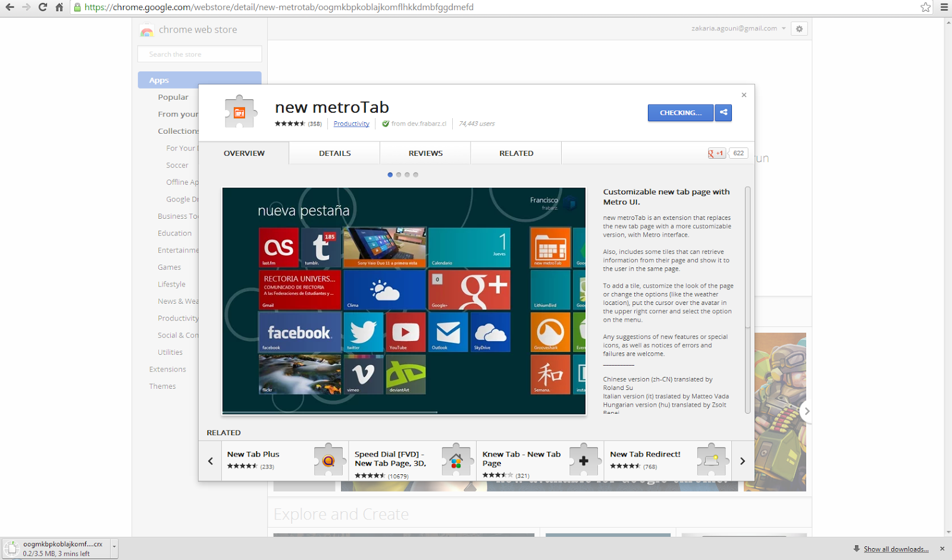952x560 pixels.
Task: Click the Search the store field
Action: tap(199, 54)
